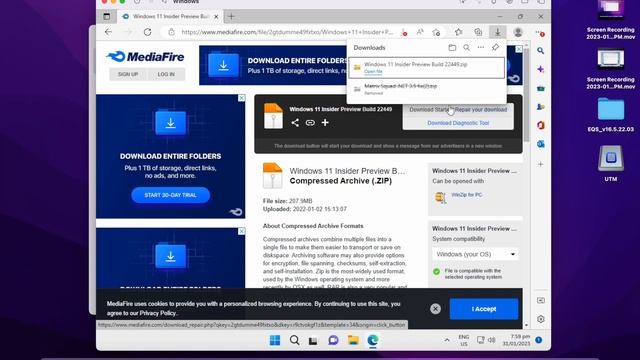Image resolution: width=640 pixels, height=360 pixels.
Task: Open downloads folder from Downloads panel
Action: (x=452, y=48)
